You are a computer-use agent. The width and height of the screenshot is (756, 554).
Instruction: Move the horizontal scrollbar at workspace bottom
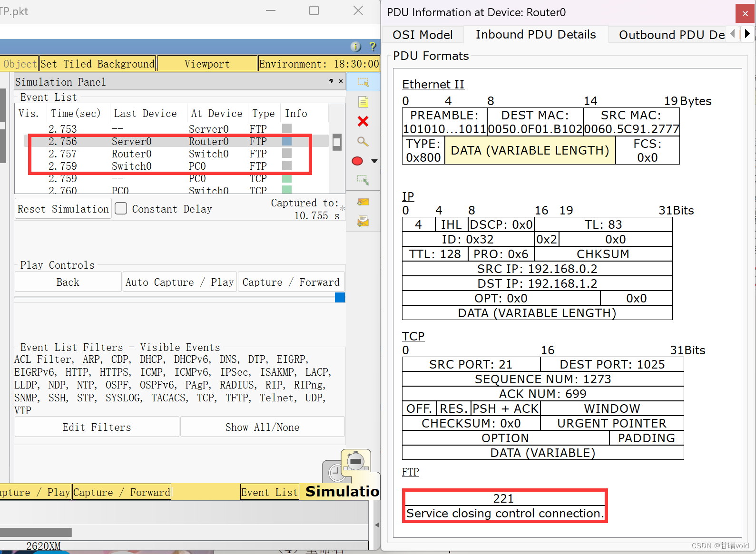pyautogui.click(x=36, y=532)
